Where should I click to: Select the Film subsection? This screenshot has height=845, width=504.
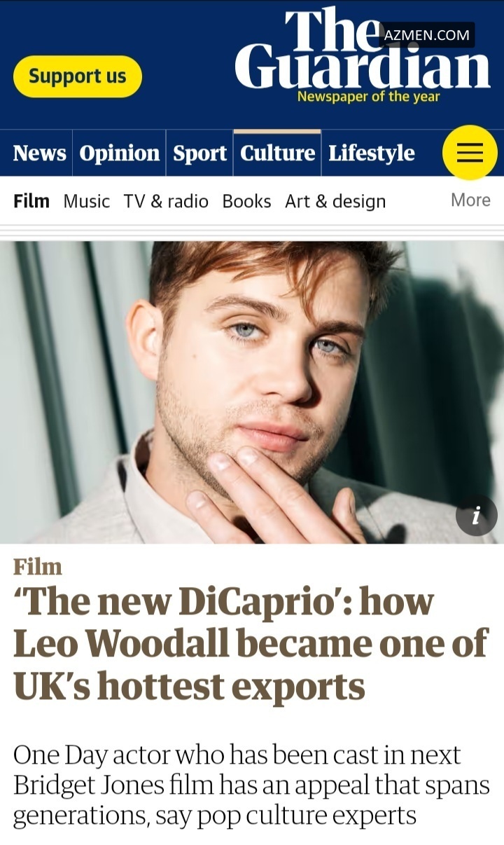31,201
